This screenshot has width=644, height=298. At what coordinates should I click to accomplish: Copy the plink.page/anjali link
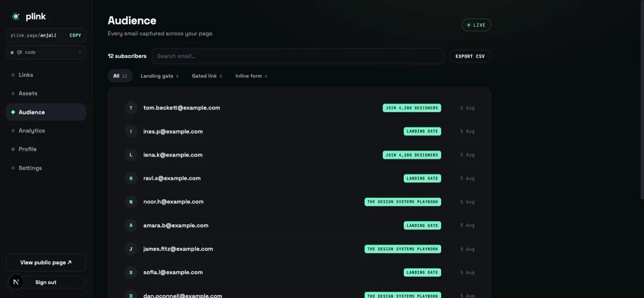coord(75,35)
